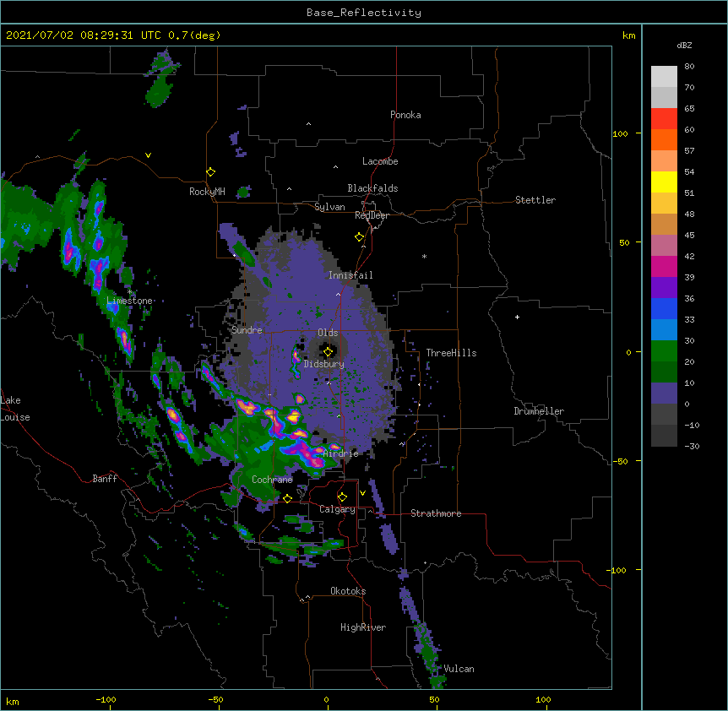The height and width of the screenshot is (711, 728).
Task: Click the yellow radar site marker near Olds
Action: pyautogui.click(x=328, y=352)
